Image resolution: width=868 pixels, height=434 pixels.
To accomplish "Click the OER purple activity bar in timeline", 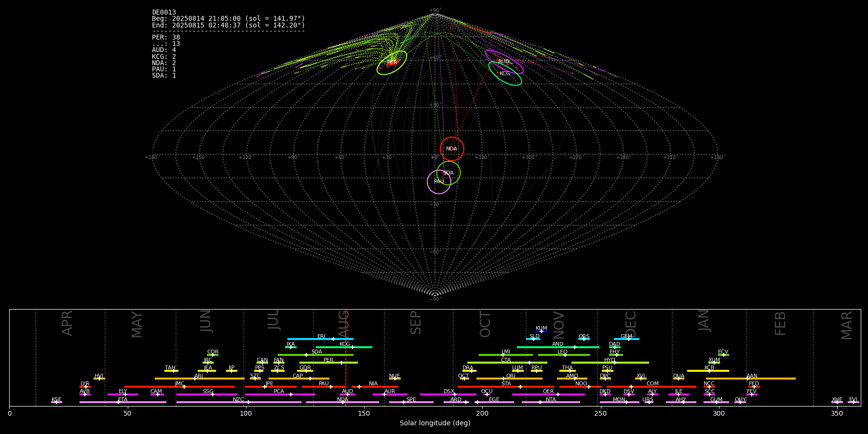I will [548, 394].
